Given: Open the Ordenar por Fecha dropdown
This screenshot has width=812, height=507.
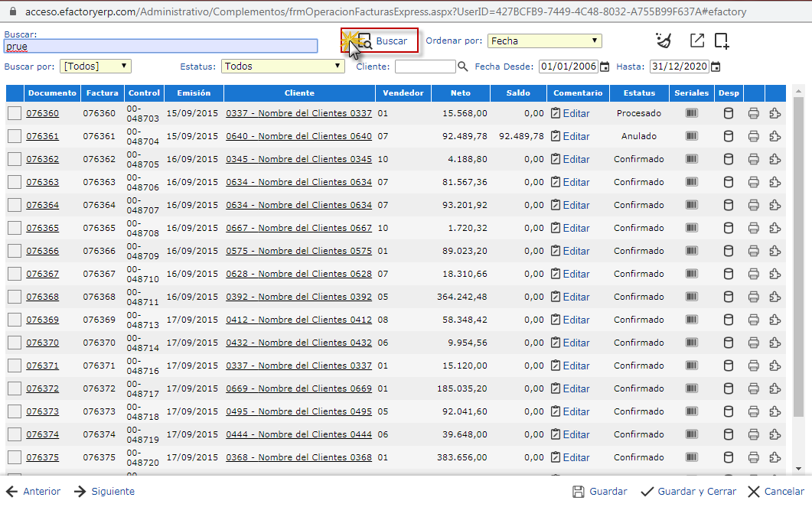Looking at the screenshot, I should pyautogui.click(x=544, y=41).
